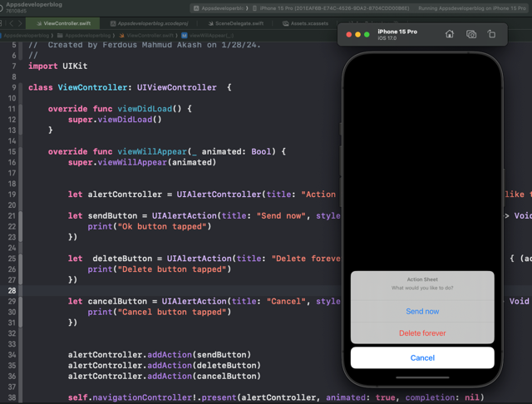Switch to the Assets.xcassets tab
Viewport: 532px width, 404px height.
[305, 23]
